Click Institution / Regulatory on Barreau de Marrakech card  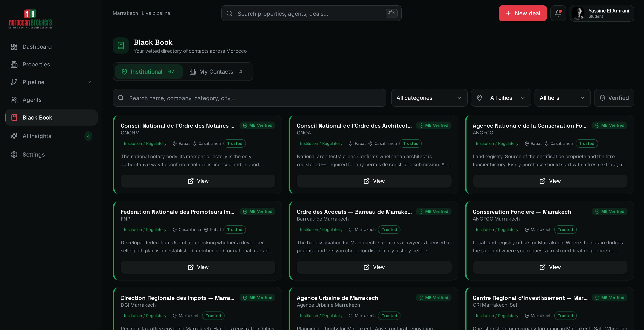click(321, 230)
